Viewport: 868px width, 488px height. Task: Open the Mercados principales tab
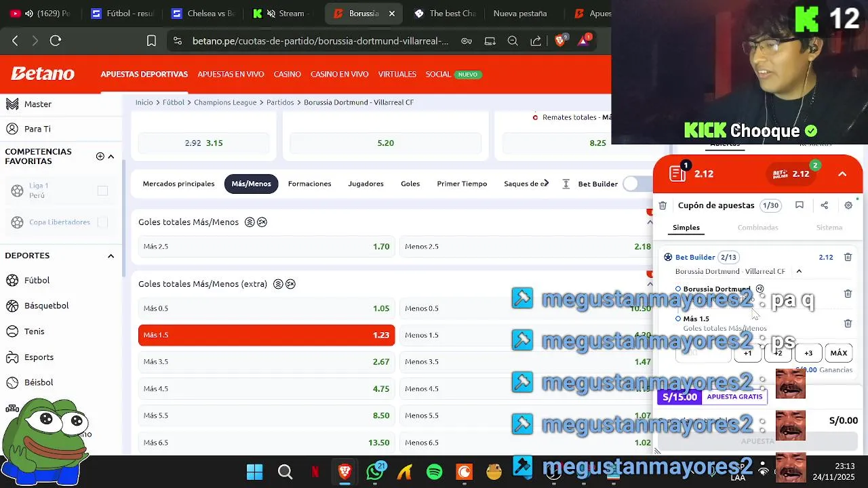tap(178, 184)
